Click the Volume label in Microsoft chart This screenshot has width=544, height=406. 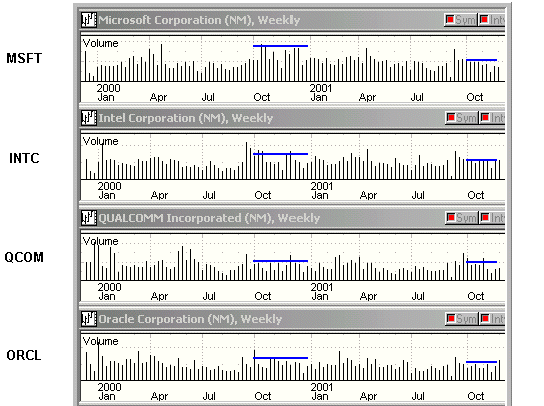(x=100, y=43)
